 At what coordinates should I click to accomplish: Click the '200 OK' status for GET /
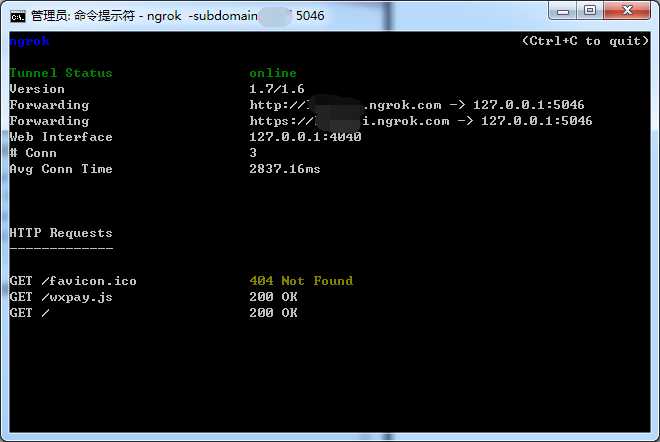coord(273,313)
